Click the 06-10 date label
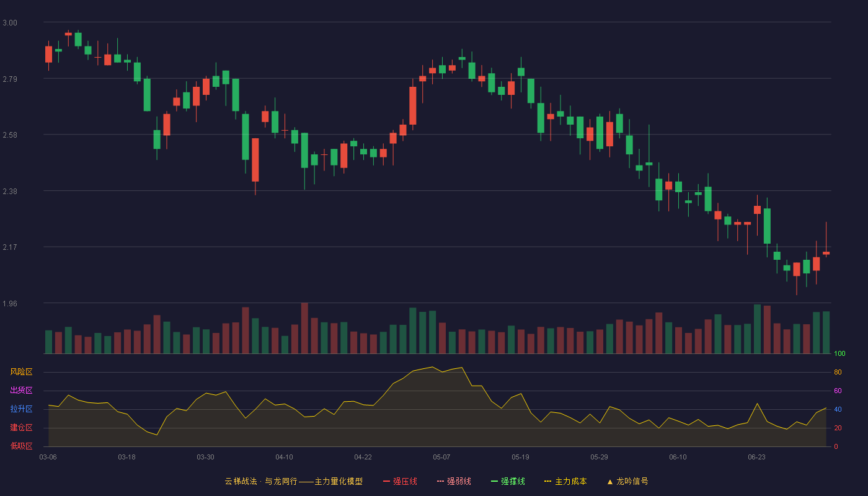This screenshot has width=868, height=496. tap(678, 457)
